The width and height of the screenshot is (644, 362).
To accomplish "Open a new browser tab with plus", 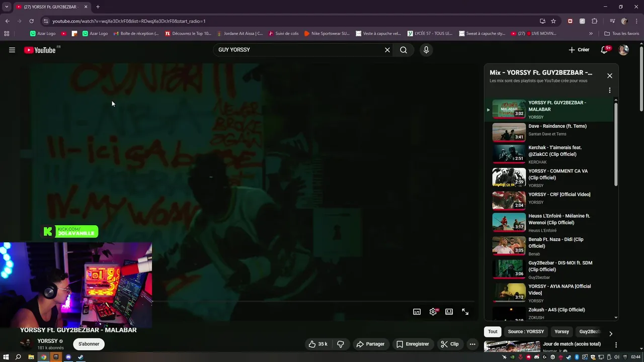I will [98, 7].
